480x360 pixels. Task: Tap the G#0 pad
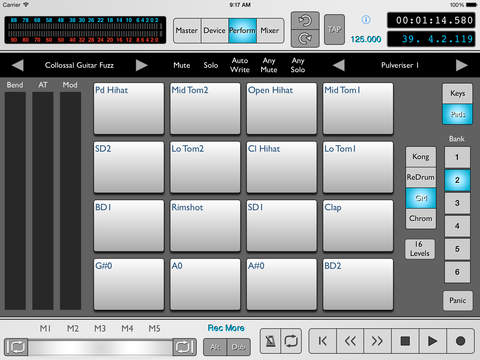pos(129,285)
